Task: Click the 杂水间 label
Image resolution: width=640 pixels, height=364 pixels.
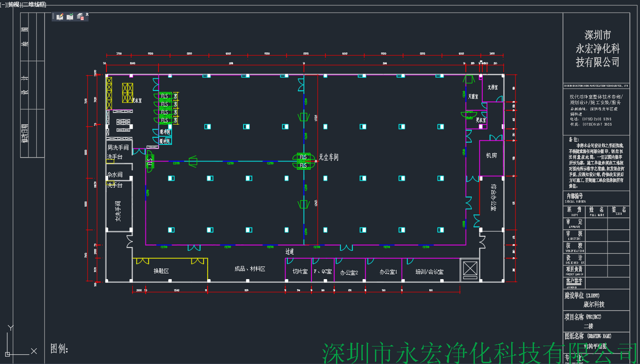Action: click(x=115, y=175)
